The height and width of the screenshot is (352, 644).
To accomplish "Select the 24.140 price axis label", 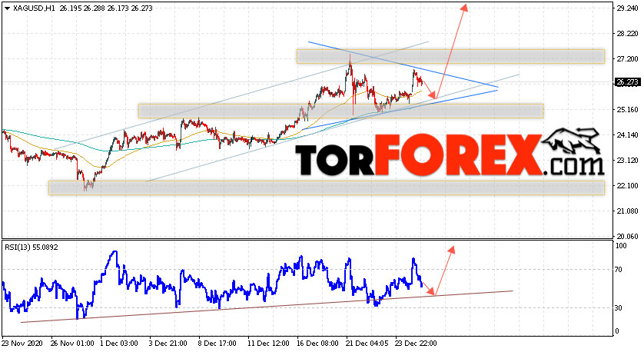I will [x=627, y=135].
